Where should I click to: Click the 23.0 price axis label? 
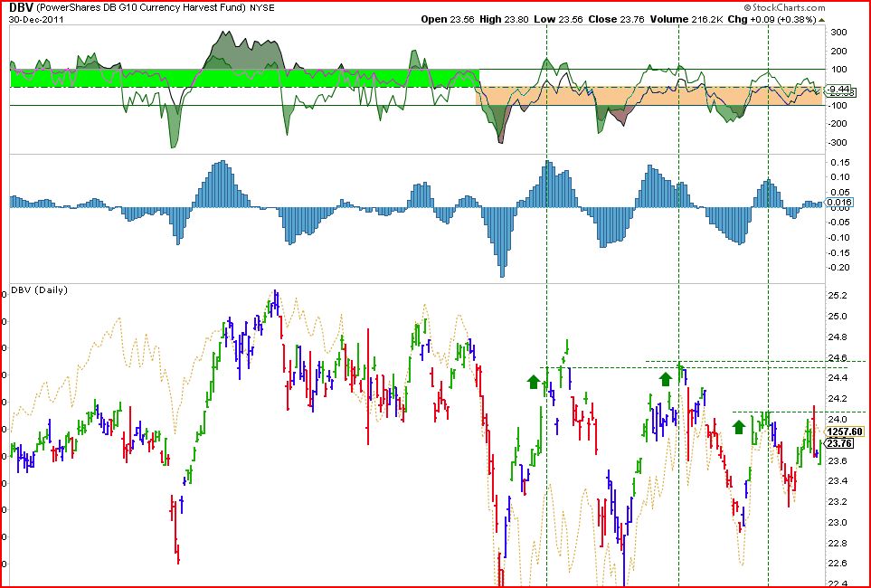(838, 523)
